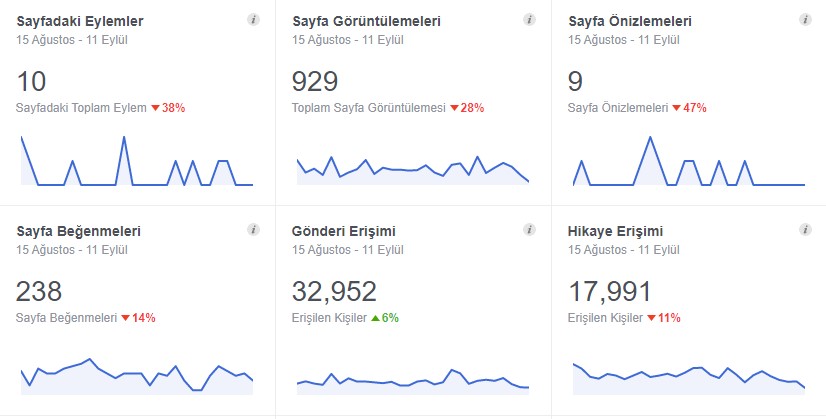Click info icon on Sayfa Beğenmeleri card
This screenshot has width=826, height=419.
(x=253, y=230)
